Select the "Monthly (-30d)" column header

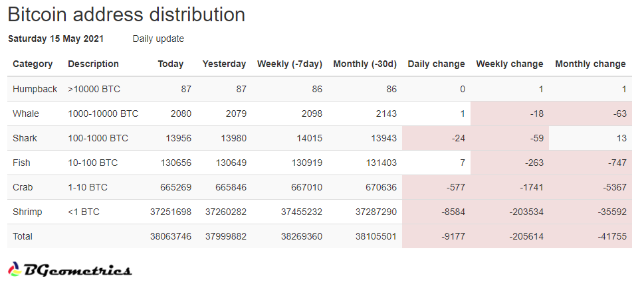point(364,64)
